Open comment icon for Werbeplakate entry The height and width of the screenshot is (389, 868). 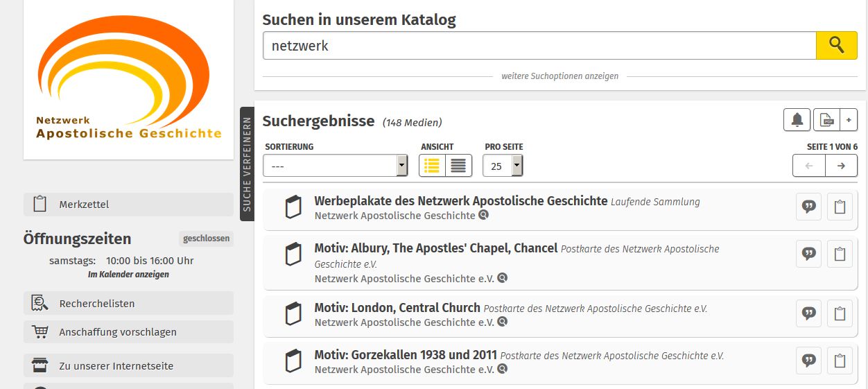(x=808, y=207)
